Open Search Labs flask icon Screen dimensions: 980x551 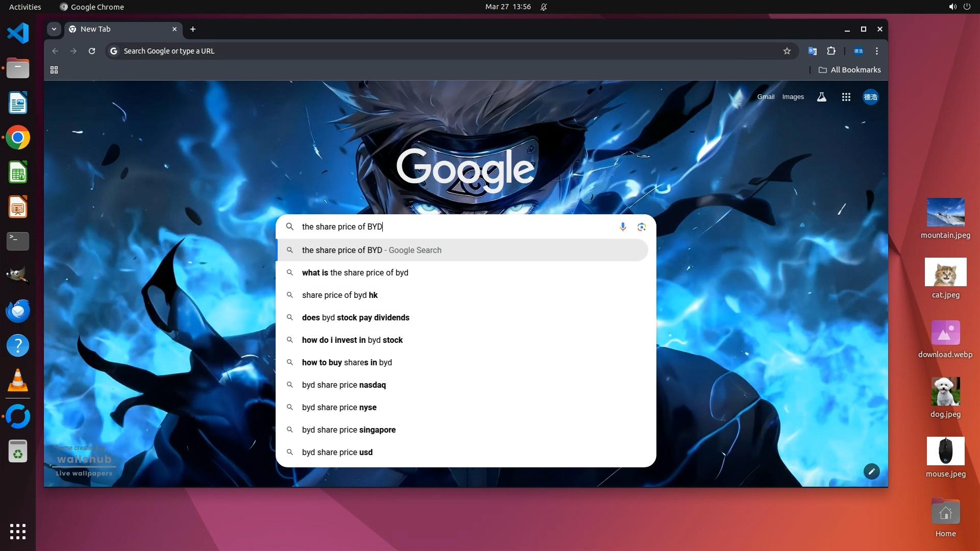(x=821, y=97)
